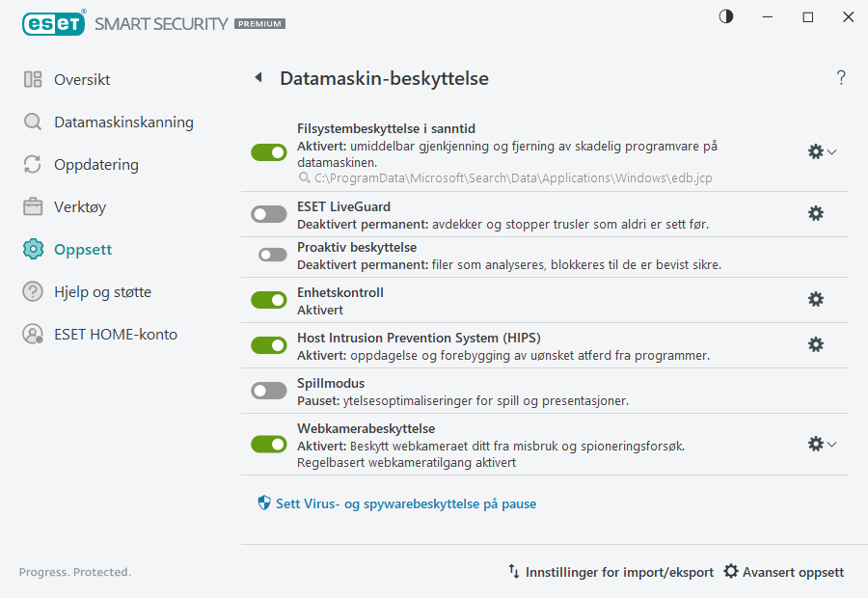Click the ESET HOME-konto account icon
This screenshot has height=598, width=868.
(x=32, y=334)
